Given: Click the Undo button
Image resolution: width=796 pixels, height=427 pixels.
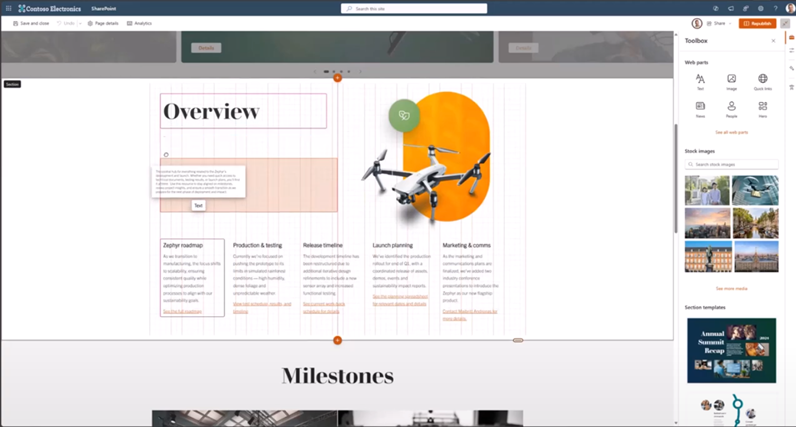Looking at the screenshot, I should point(66,23).
